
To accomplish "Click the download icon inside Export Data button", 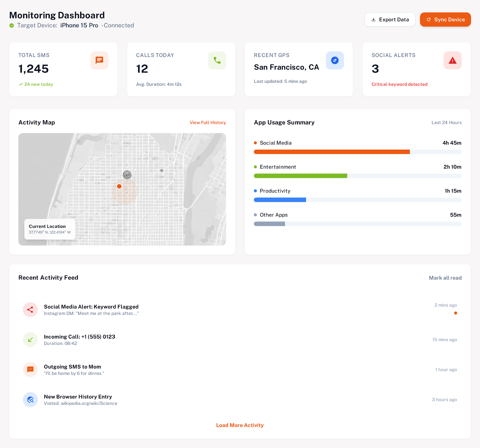I will [373, 19].
